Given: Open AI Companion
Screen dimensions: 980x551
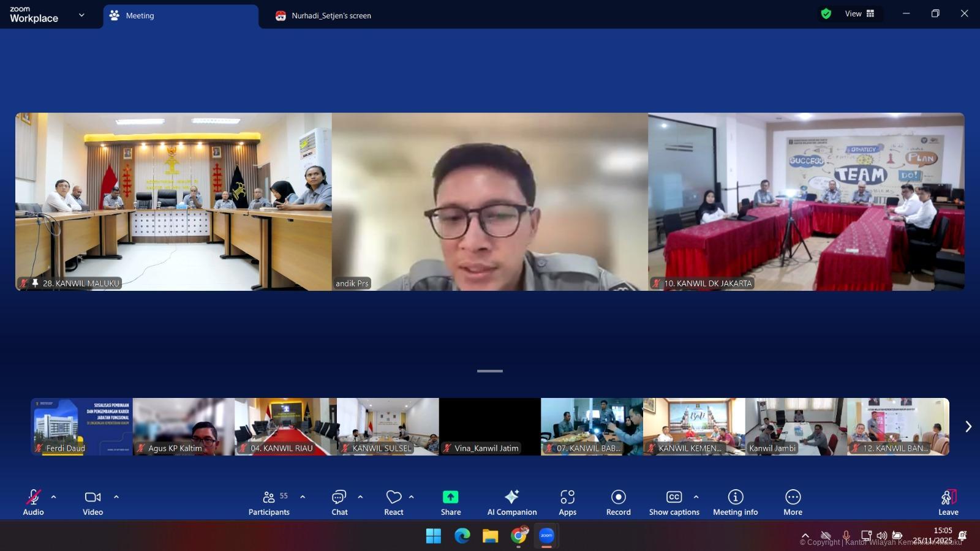Looking at the screenshot, I should click(x=511, y=503).
